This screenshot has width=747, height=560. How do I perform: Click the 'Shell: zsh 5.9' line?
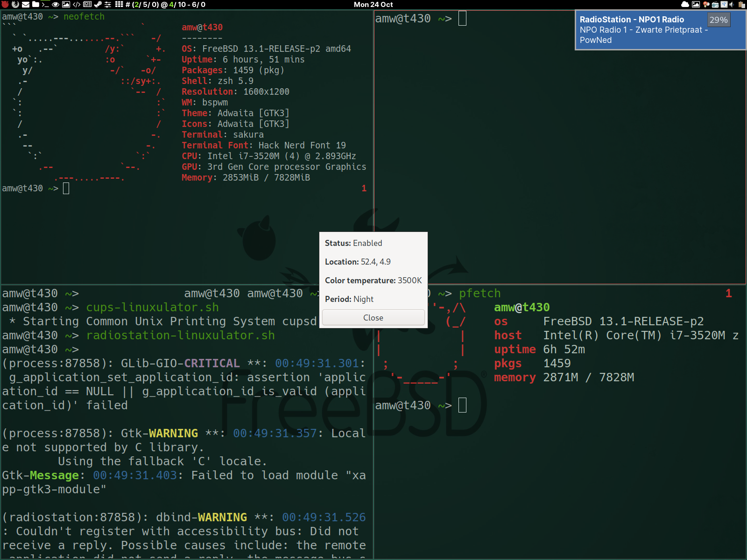click(217, 81)
